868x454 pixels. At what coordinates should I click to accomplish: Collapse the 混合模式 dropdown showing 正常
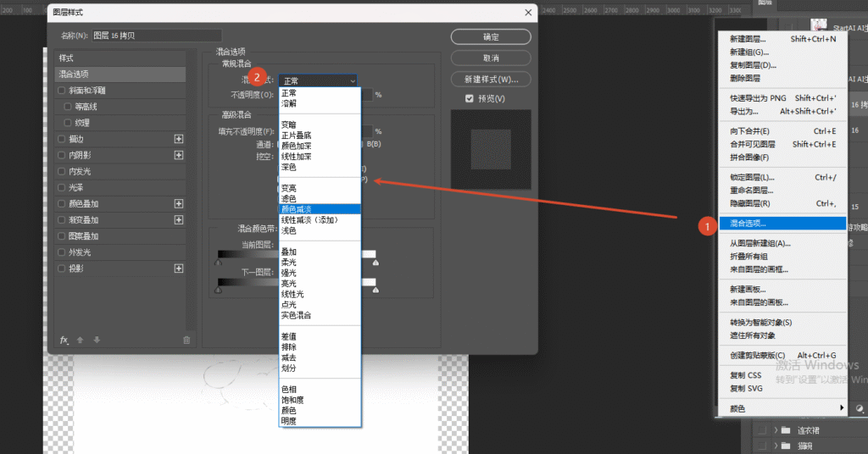(318, 80)
